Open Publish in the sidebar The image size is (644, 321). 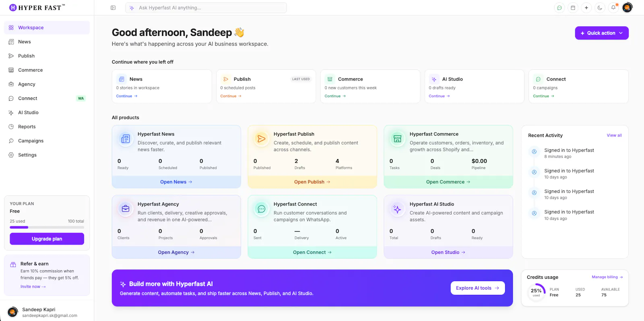(x=47, y=56)
